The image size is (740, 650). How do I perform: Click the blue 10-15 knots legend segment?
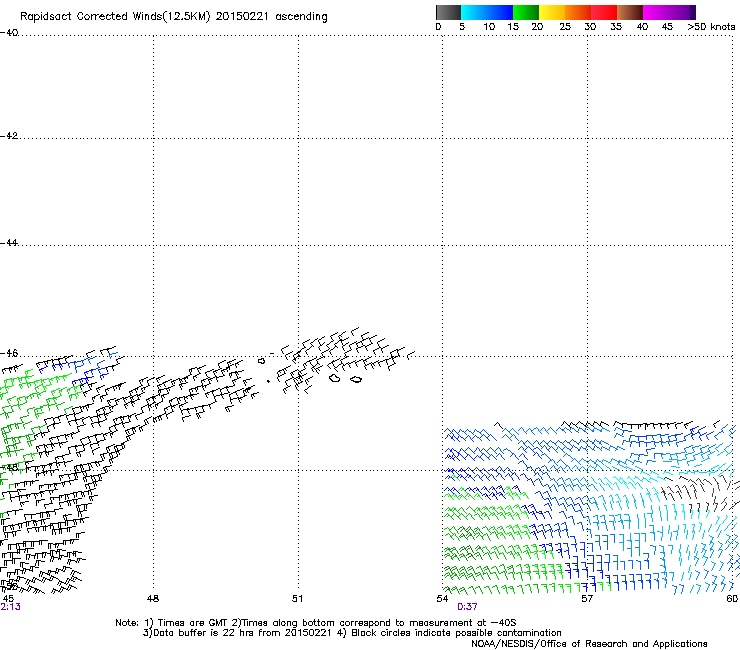(500, 12)
